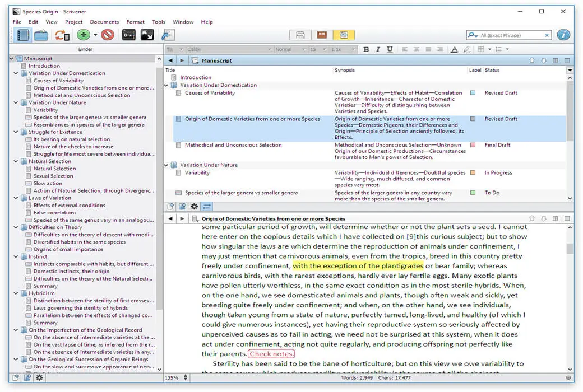Select Introduction document in Binder
This screenshot has width=583, height=392.
coord(44,66)
